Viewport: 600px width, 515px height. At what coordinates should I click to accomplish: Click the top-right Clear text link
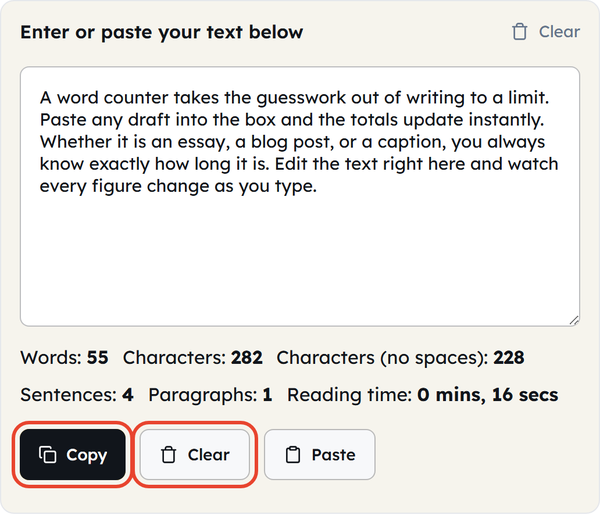(x=559, y=32)
